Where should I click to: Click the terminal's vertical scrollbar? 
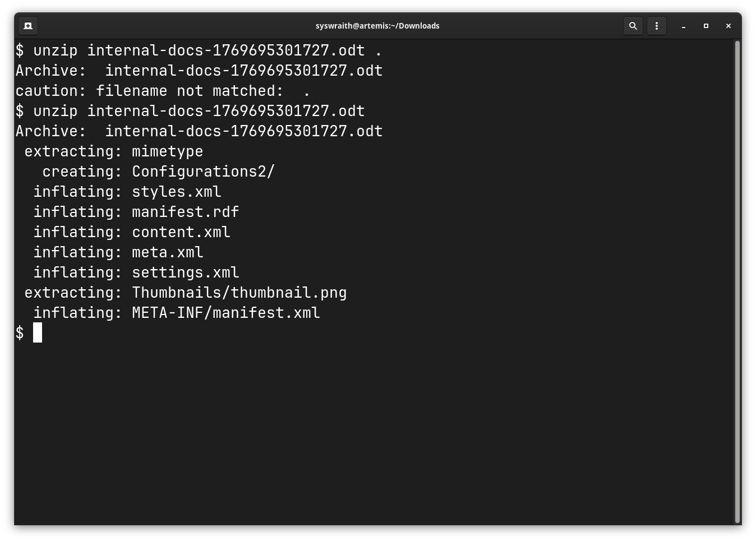737,280
